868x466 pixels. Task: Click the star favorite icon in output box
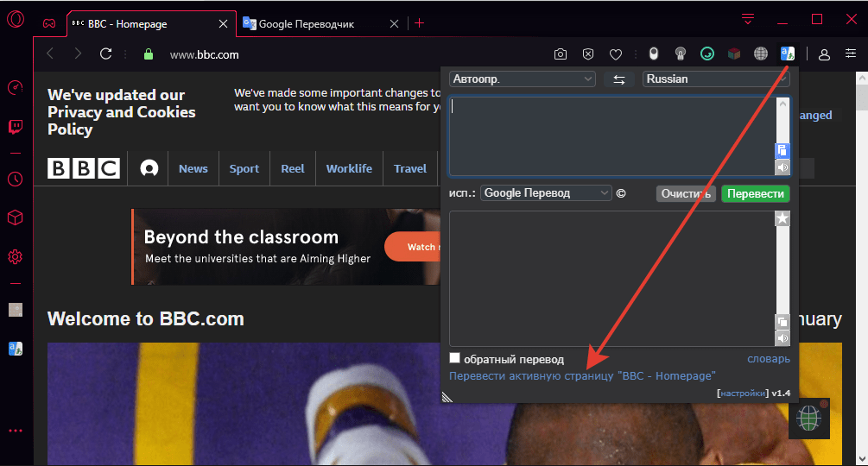point(782,219)
